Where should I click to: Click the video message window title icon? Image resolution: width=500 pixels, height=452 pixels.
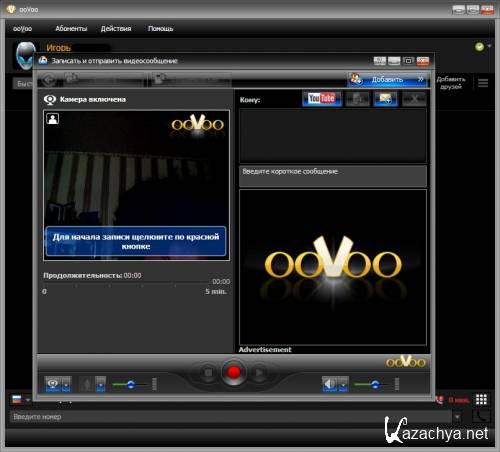43,61
